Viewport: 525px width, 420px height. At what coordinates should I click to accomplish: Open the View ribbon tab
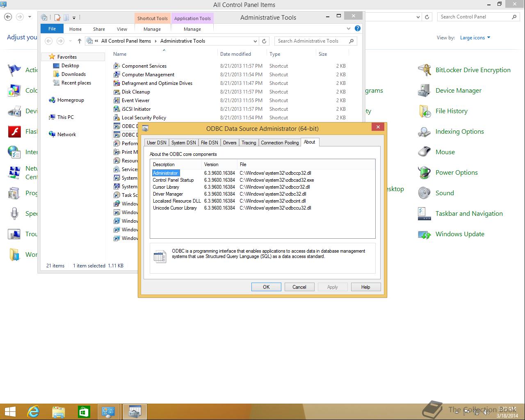click(122, 29)
